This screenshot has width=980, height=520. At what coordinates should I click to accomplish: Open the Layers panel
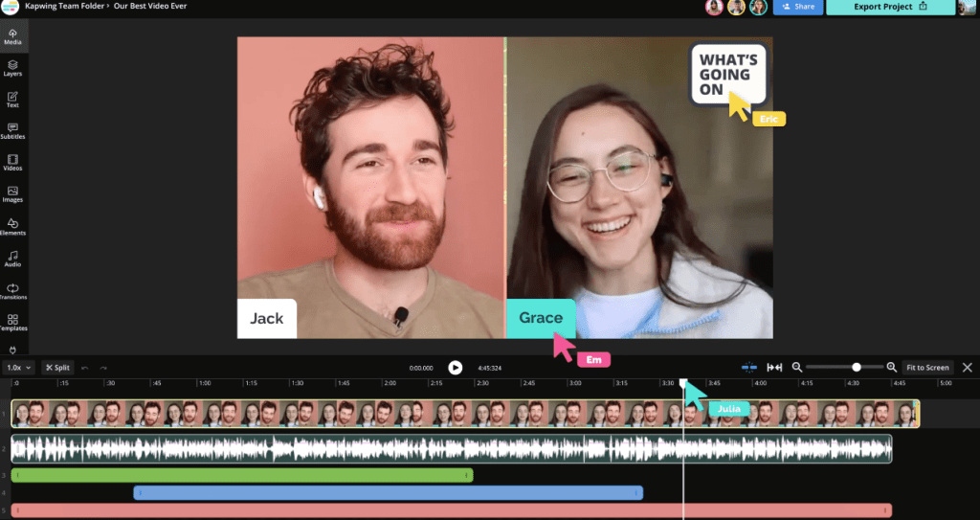[13, 67]
